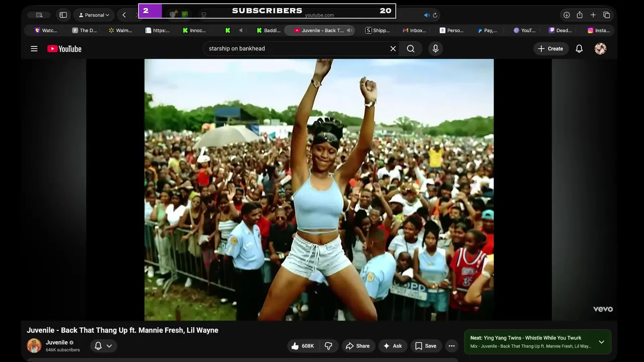
Task: Show tab overview
Action: [x=607, y=15]
